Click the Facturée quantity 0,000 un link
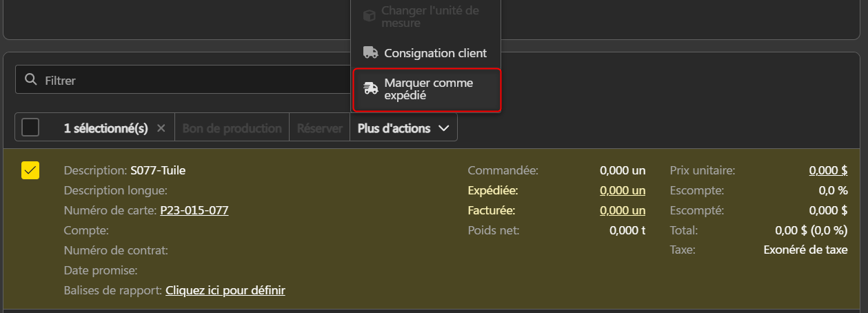 [x=623, y=210]
